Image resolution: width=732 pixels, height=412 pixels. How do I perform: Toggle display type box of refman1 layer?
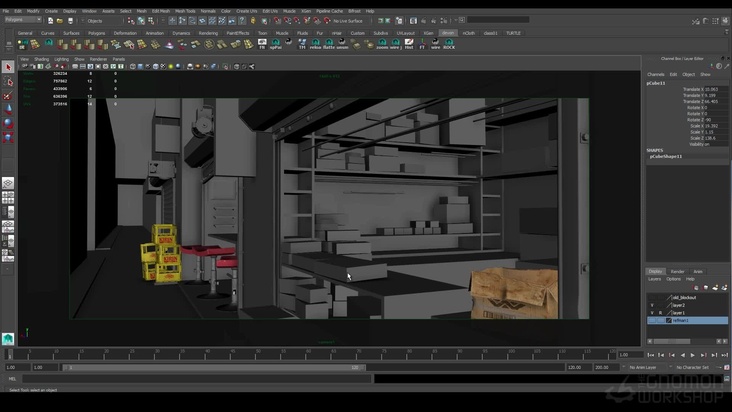[x=660, y=321]
